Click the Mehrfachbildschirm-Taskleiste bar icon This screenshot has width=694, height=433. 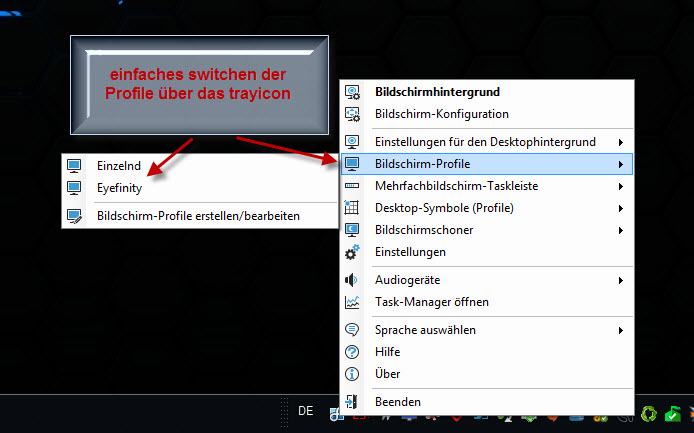point(352,186)
